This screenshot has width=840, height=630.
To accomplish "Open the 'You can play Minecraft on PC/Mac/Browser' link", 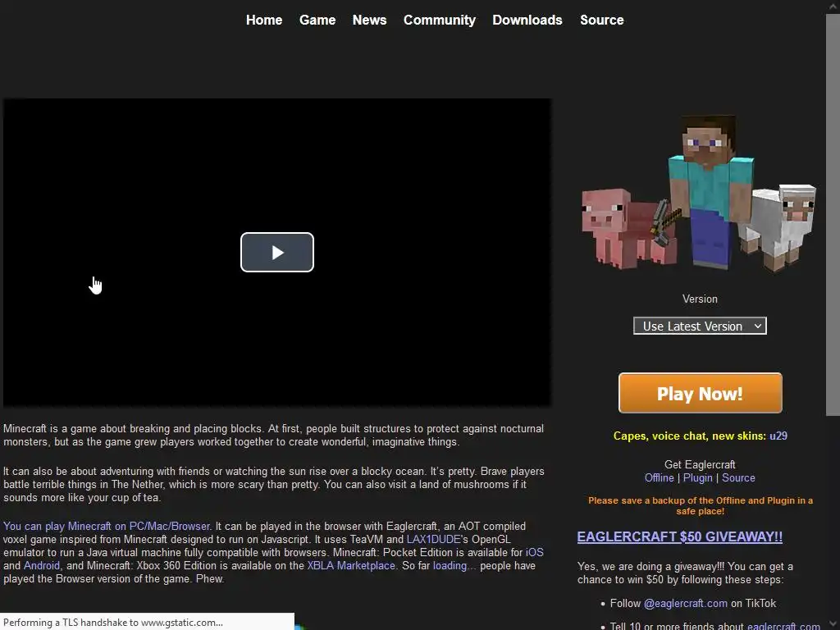I will 107,526.
